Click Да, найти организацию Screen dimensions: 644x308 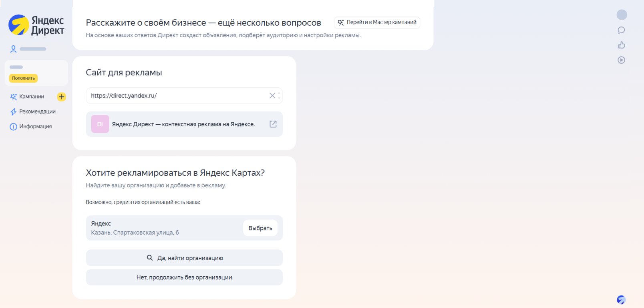point(184,258)
